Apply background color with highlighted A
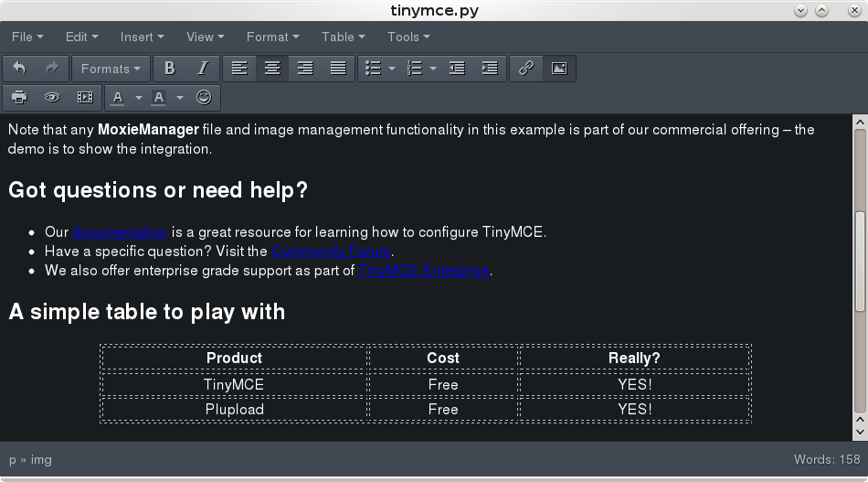868x482 pixels. 159,98
